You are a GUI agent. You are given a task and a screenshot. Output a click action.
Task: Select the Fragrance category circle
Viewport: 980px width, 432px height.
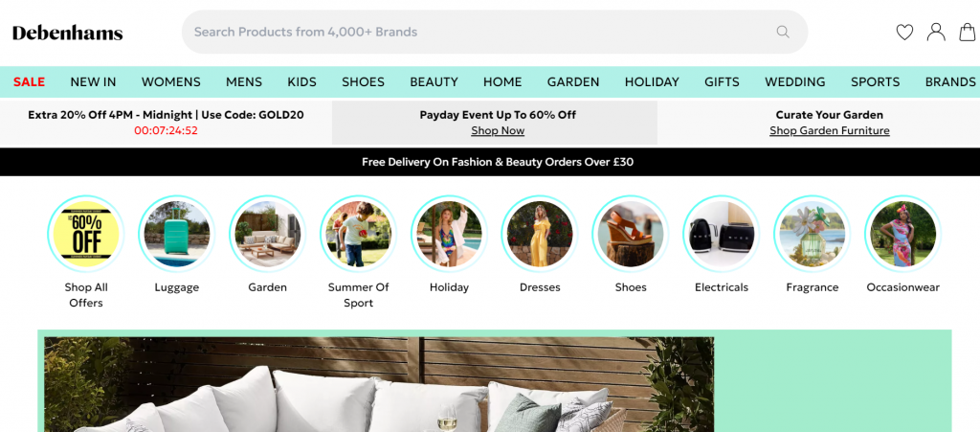[812, 234]
